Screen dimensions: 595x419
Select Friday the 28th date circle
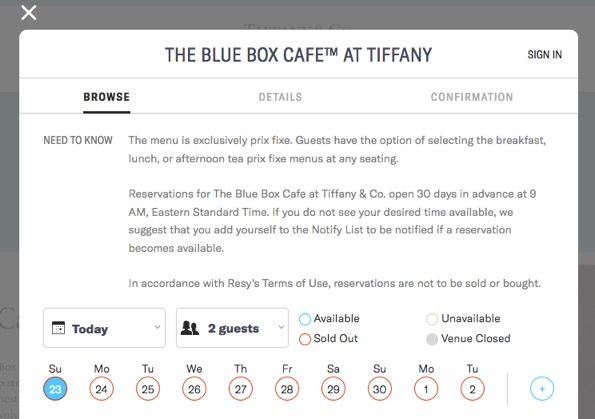point(287,389)
